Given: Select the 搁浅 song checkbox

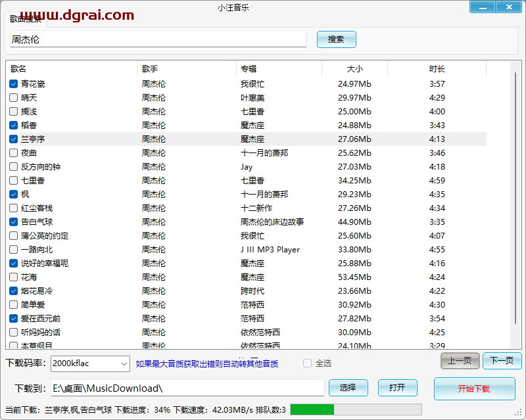Looking at the screenshot, I should pos(13,111).
